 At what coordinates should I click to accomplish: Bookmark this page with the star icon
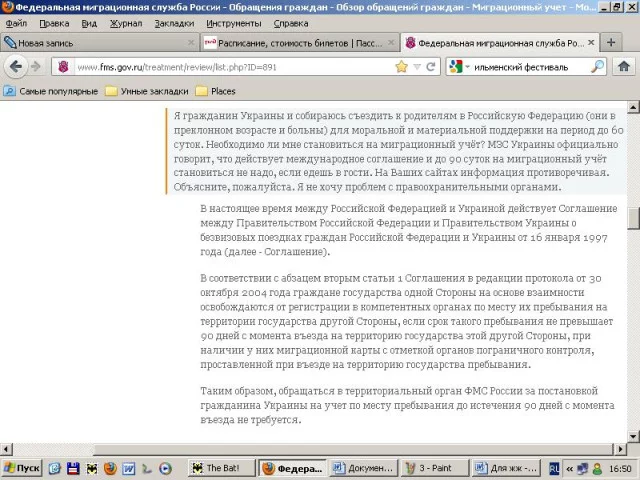click(x=402, y=67)
